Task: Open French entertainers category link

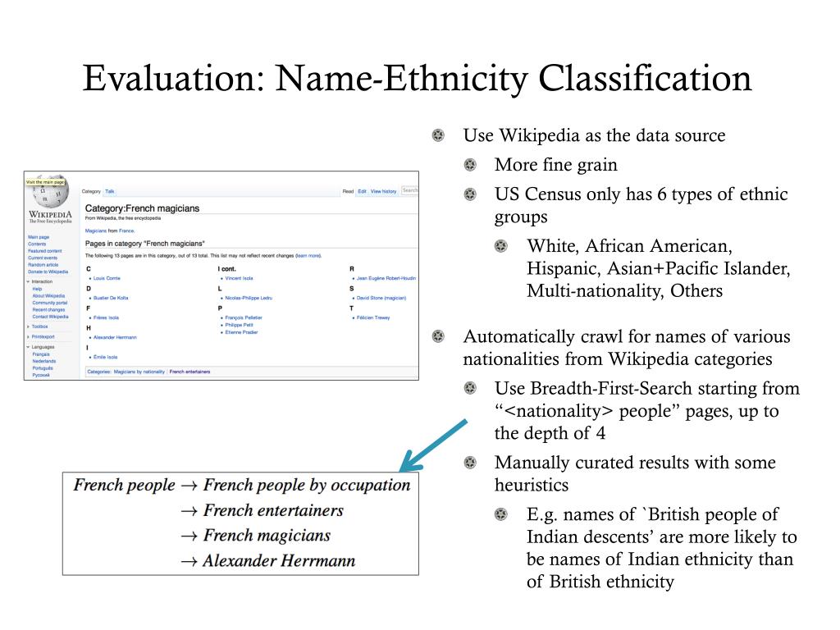Action: tap(190, 372)
